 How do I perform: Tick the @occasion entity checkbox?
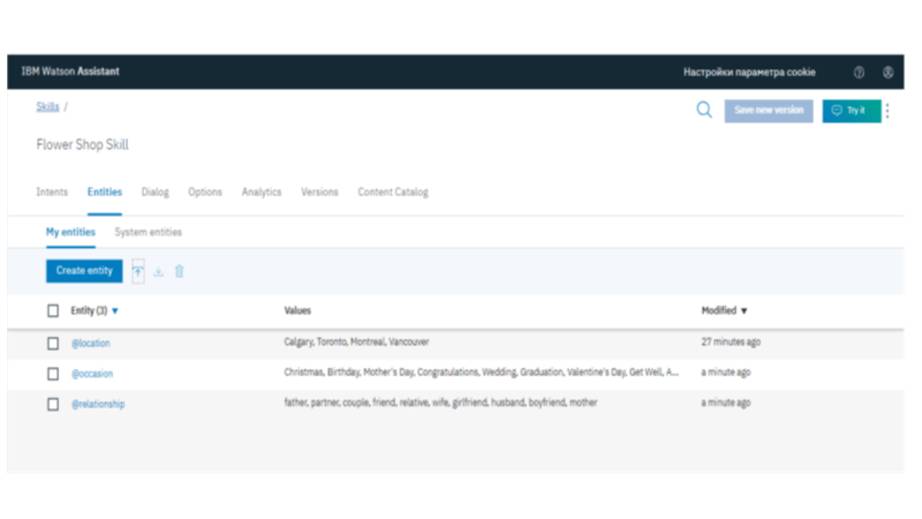pyautogui.click(x=53, y=374)
